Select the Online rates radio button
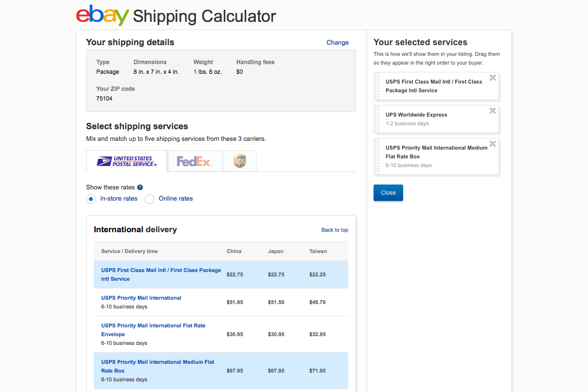Screen dimensions: 588x392 point(150,199)
